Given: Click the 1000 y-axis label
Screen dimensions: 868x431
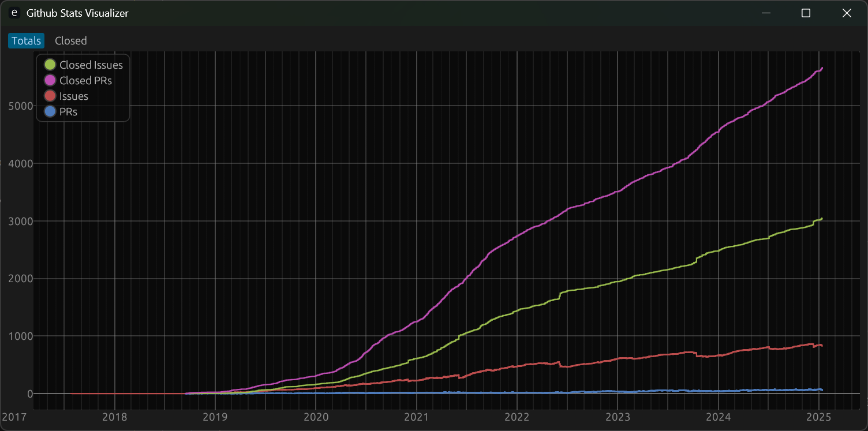Looking at the screenshot, I should tap(20, 336).
